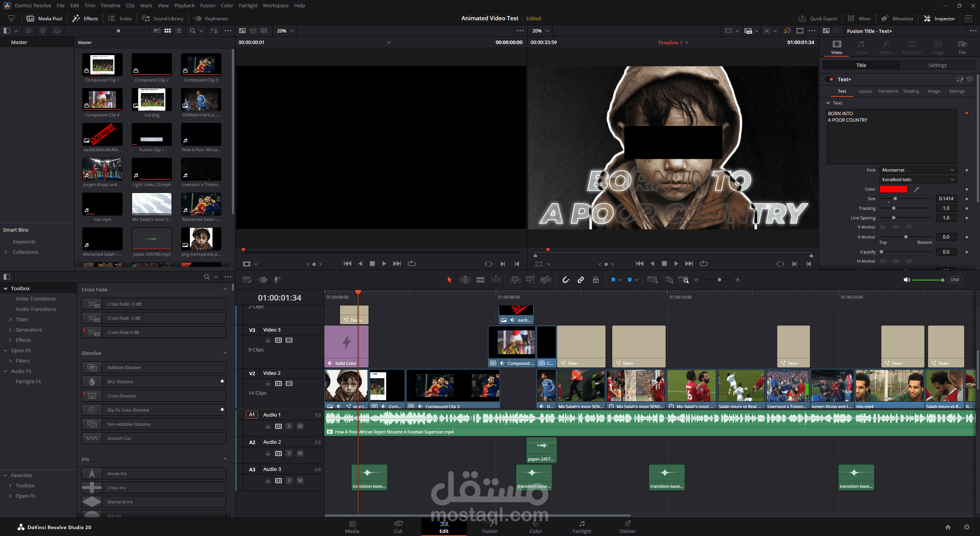The image size is (980, 536).
Task: Switch media pool to thumbnail view
Action: (168, 31)
